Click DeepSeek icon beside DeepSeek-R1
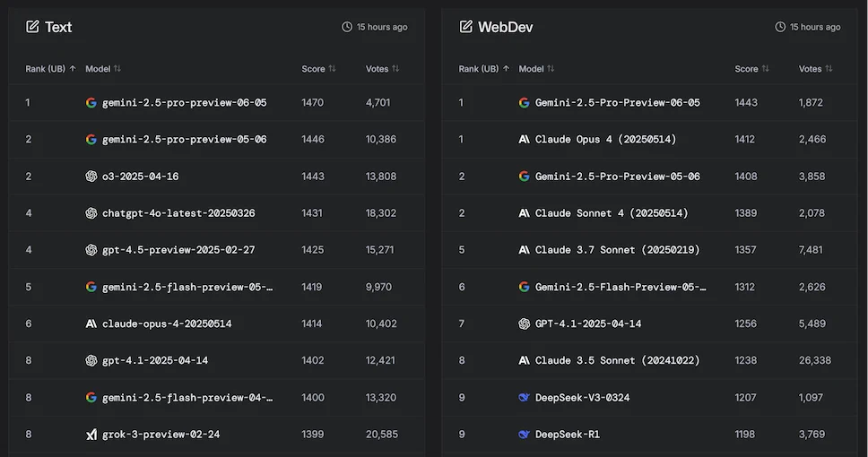This screenshot has height=457, width=868. (525, 435)
